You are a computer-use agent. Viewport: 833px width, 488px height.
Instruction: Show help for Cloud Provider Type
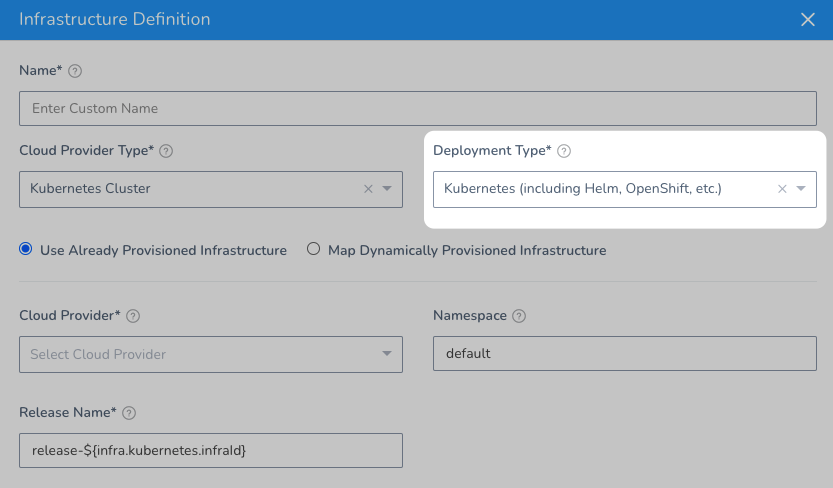click(x=166, y=151)
